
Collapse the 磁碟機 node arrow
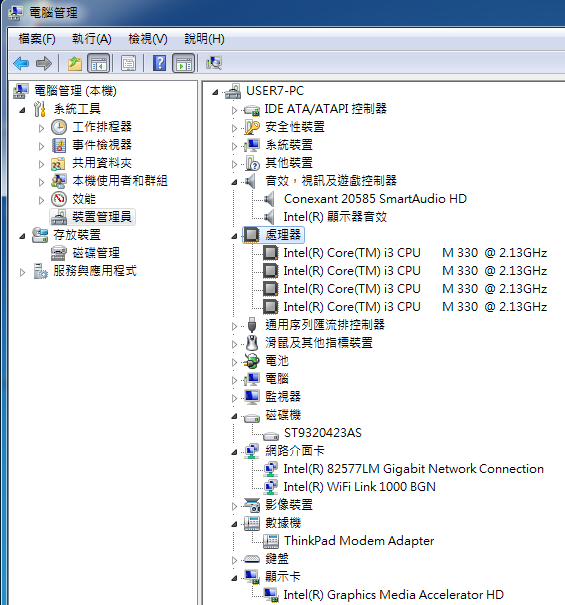(x=234, y=416)
